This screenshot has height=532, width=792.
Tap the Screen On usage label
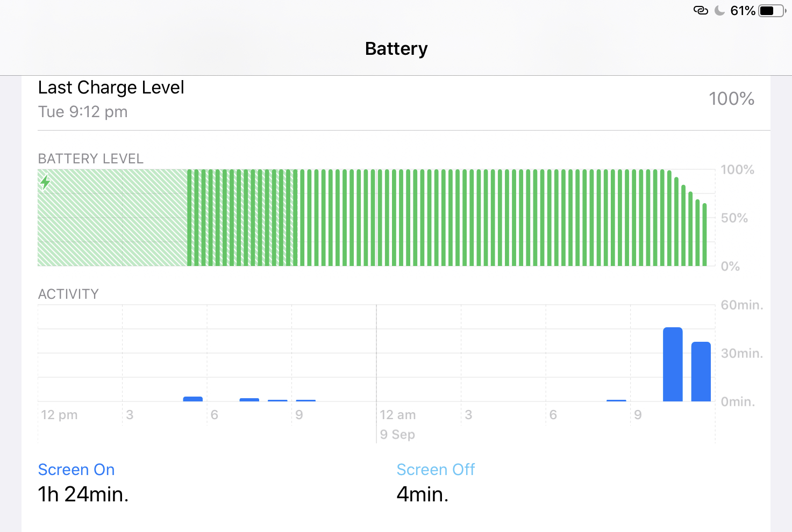(x=76, y=470)
